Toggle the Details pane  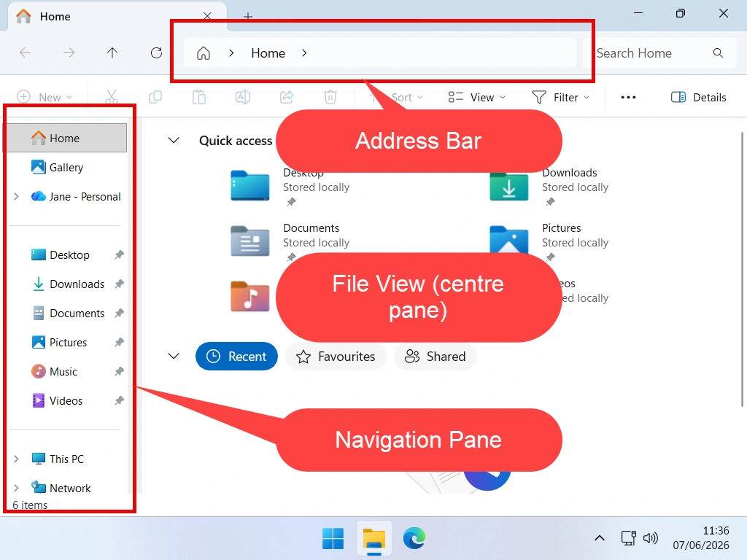698,97
